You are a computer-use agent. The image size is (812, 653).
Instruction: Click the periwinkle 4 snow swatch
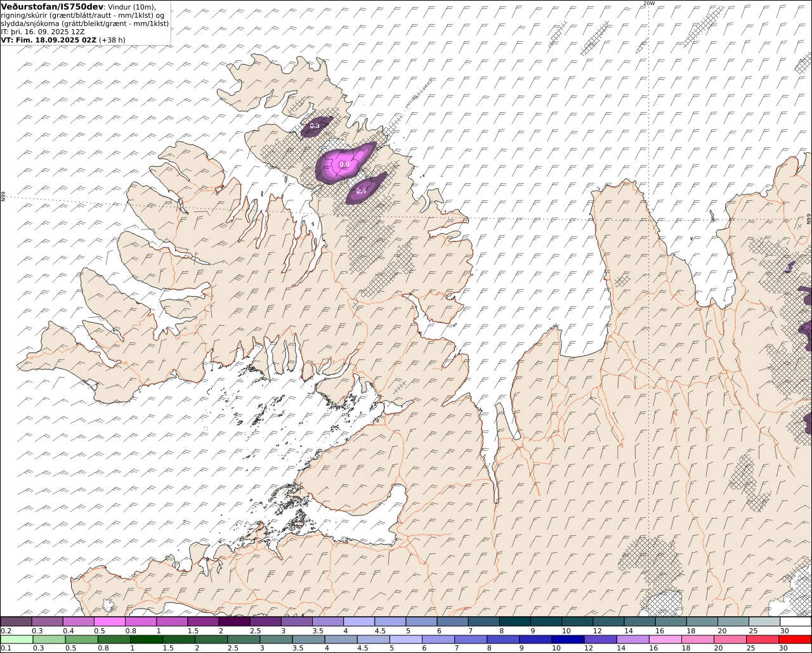(x=359, y=621)
